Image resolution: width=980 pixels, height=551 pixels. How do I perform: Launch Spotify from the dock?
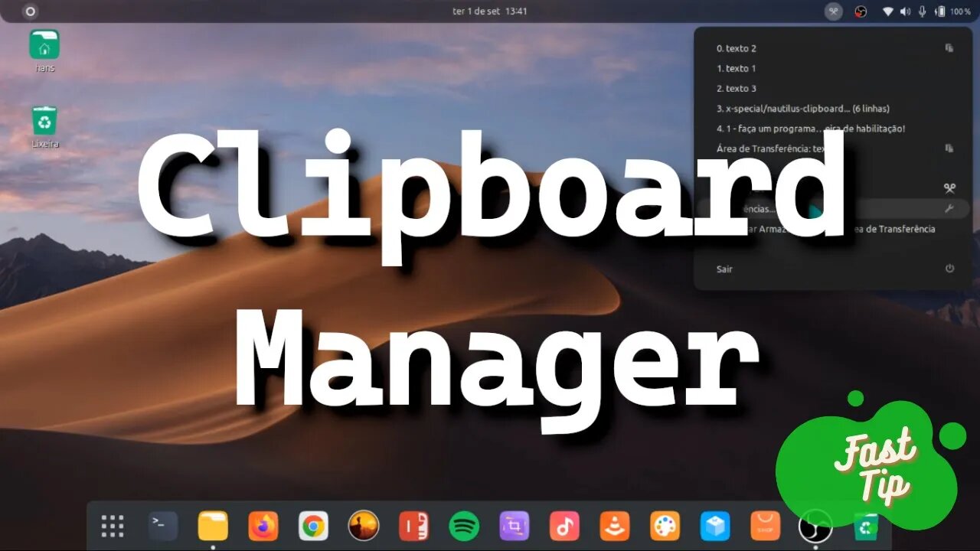tap(464, 526)
